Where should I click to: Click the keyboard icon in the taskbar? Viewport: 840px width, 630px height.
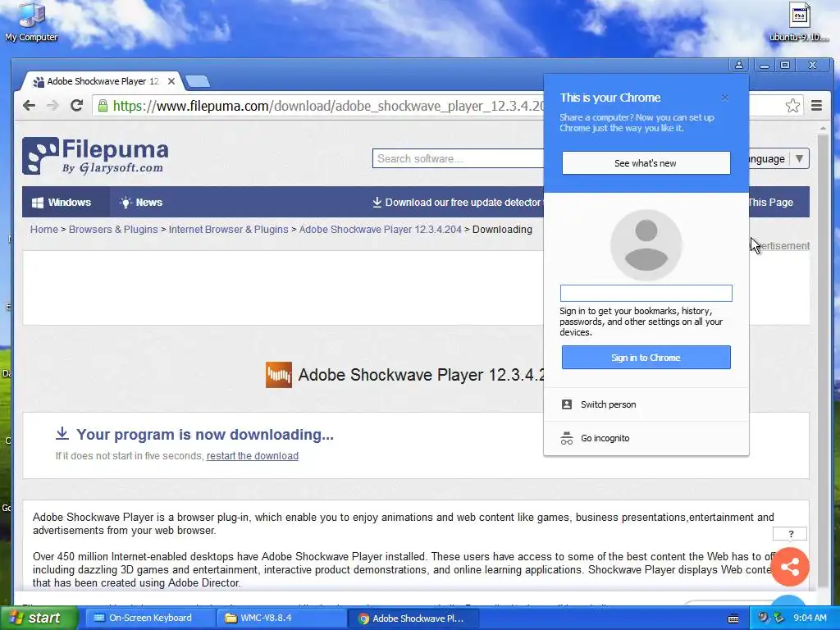(733, 619)
